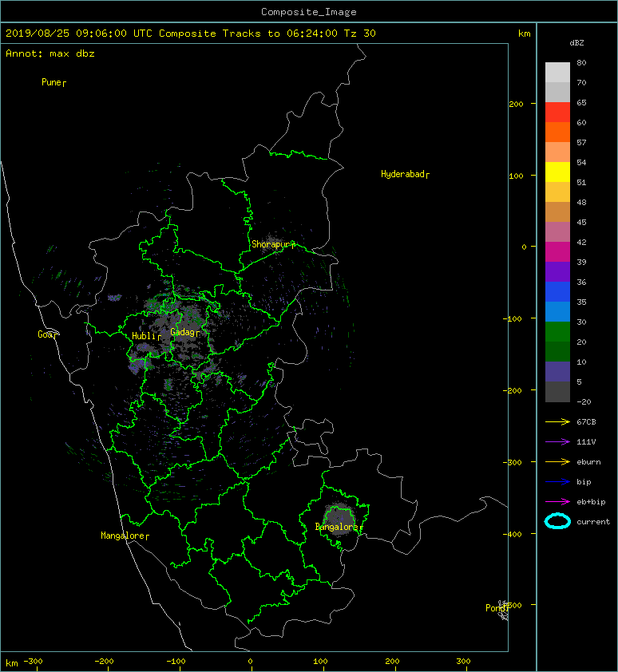Select the Shorapur city label

[x=273, y=244]
